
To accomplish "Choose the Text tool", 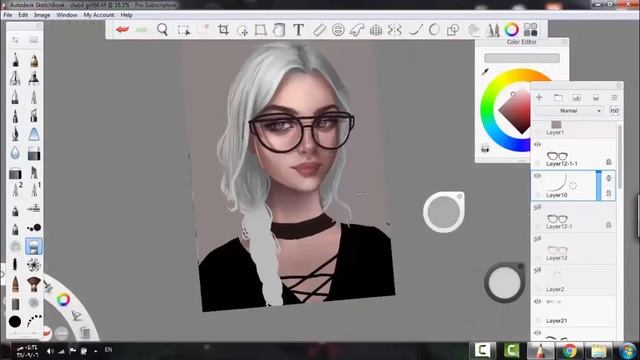I will point(298,29).
